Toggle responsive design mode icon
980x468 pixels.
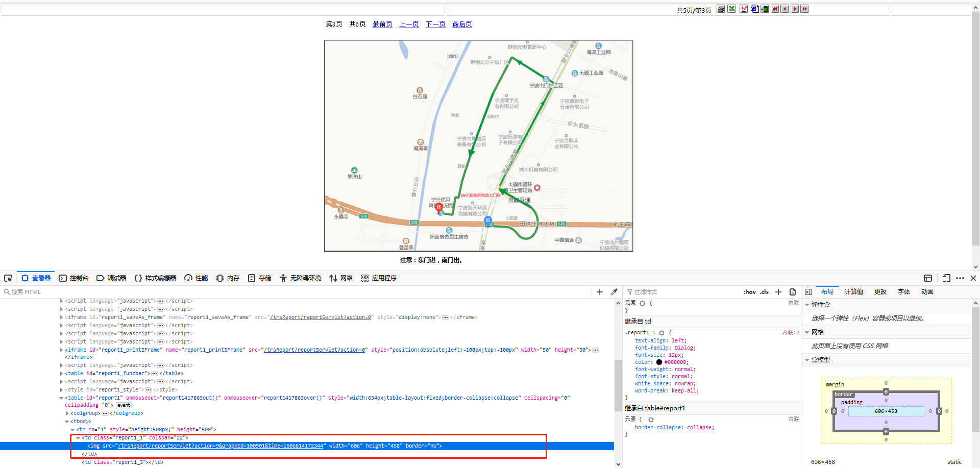(x=946, y=278)
